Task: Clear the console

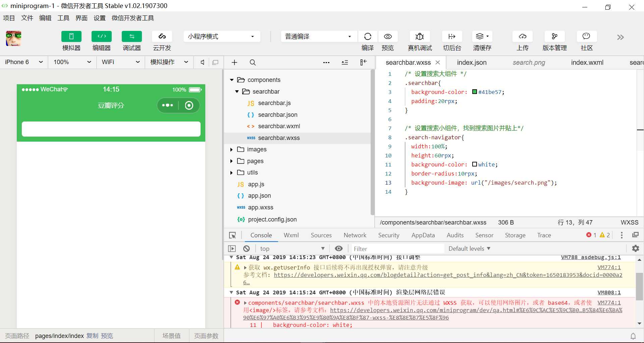Action: click(247, 249)
